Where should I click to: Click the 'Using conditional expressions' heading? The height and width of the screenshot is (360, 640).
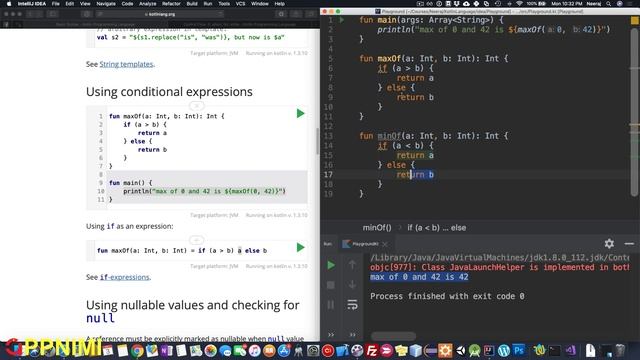point(169,92)
